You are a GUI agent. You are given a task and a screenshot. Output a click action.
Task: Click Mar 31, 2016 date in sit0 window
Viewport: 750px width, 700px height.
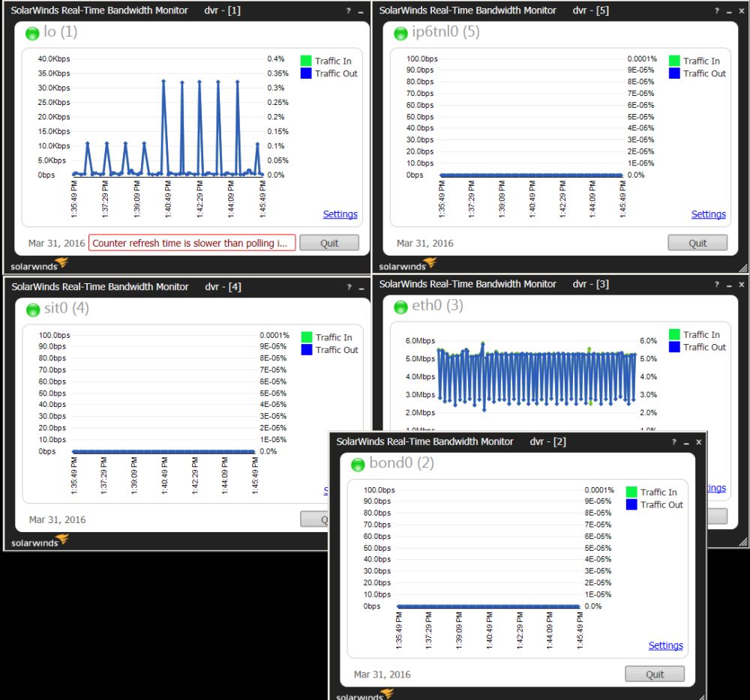tap(58, 519)
